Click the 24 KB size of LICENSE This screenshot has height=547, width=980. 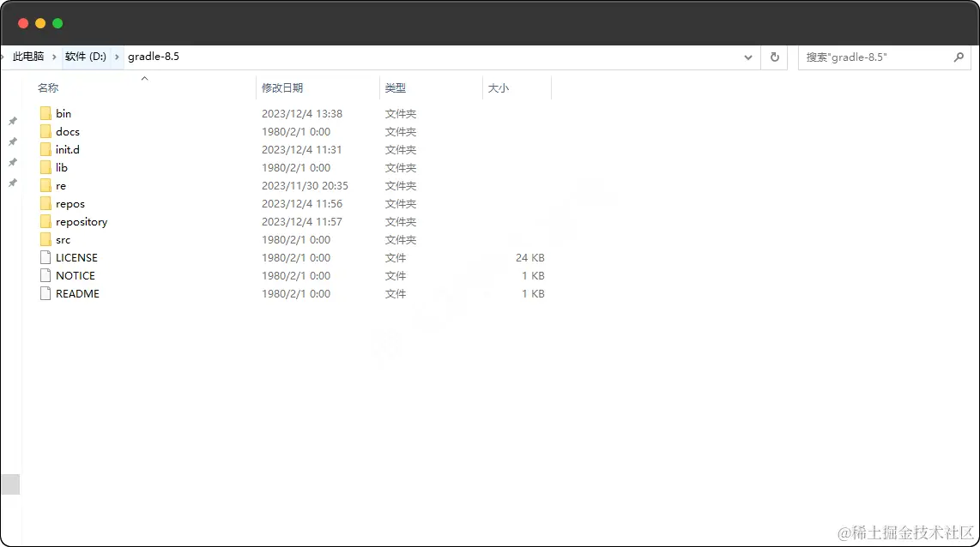coord(530,258)
